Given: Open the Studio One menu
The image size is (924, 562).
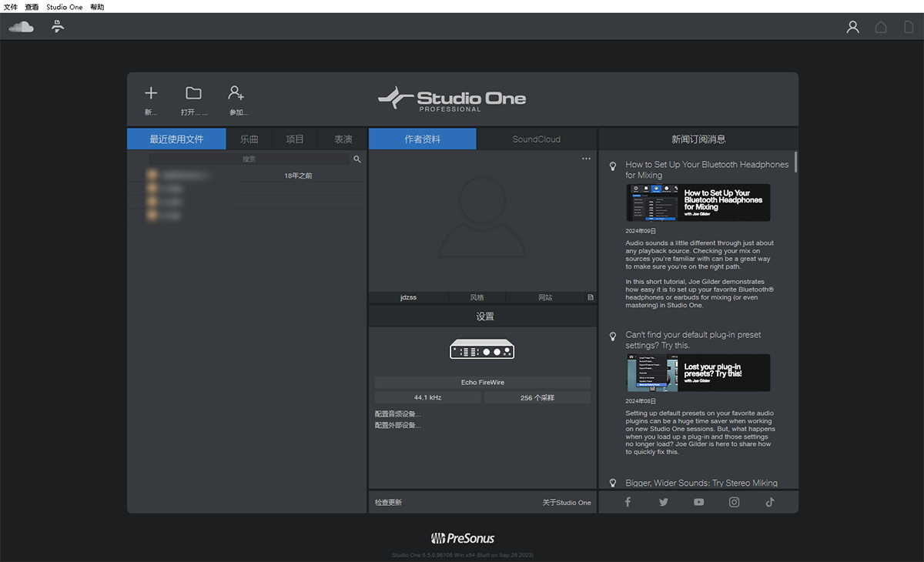Looking at the screenshot, I should coord(65,6).
